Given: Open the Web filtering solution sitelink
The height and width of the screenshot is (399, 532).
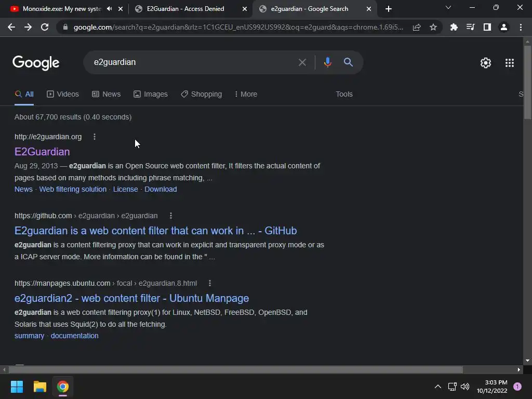Looking at the screenshot, I should (x=73, y=189).
